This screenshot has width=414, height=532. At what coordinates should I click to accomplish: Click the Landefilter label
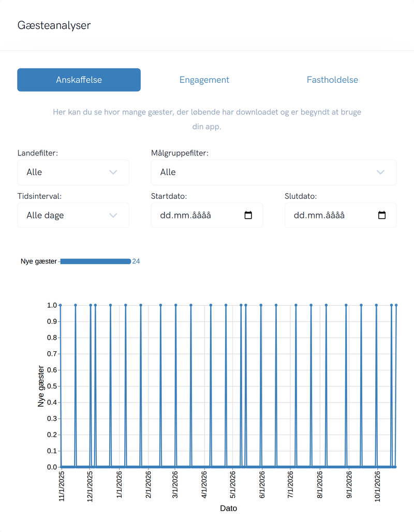(x=38, y=153)
